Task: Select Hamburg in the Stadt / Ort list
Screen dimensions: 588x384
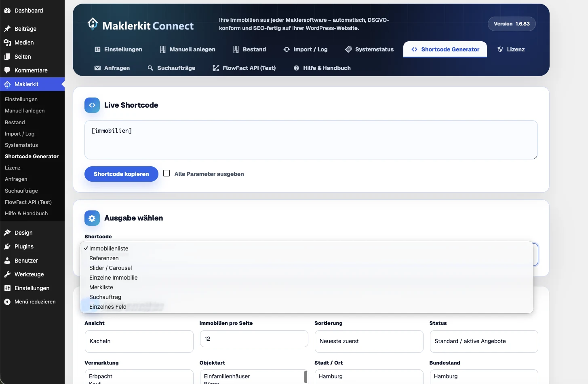Action: 331,376
